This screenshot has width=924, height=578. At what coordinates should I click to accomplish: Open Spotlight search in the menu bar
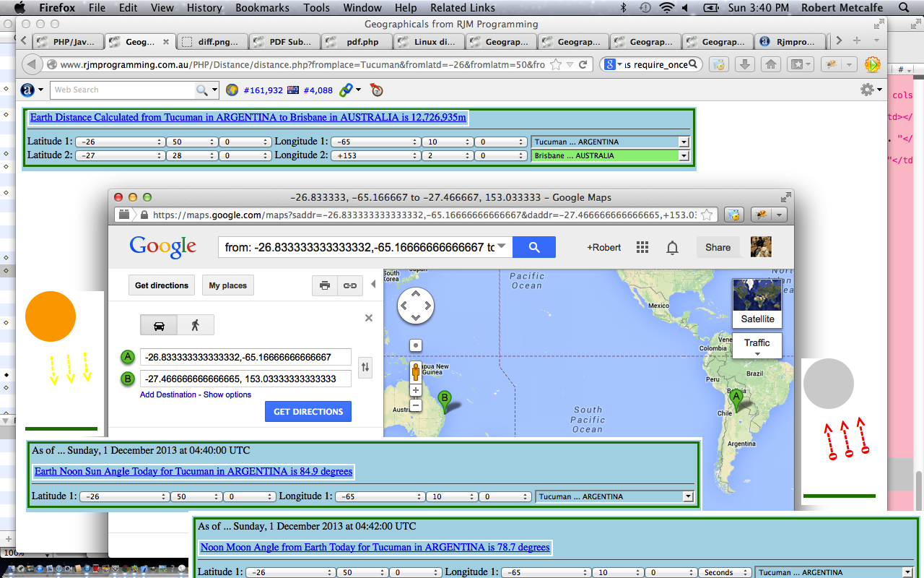pos(903,8)
